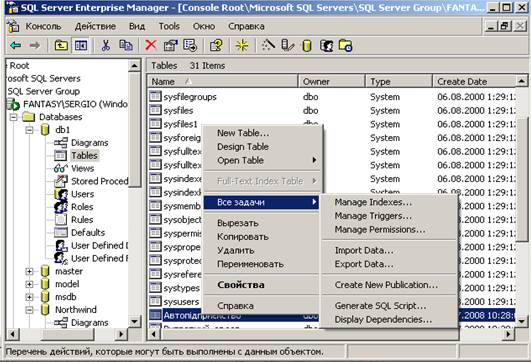Click the Copy toolbar icon
The image size is (531, 362).
126,45
